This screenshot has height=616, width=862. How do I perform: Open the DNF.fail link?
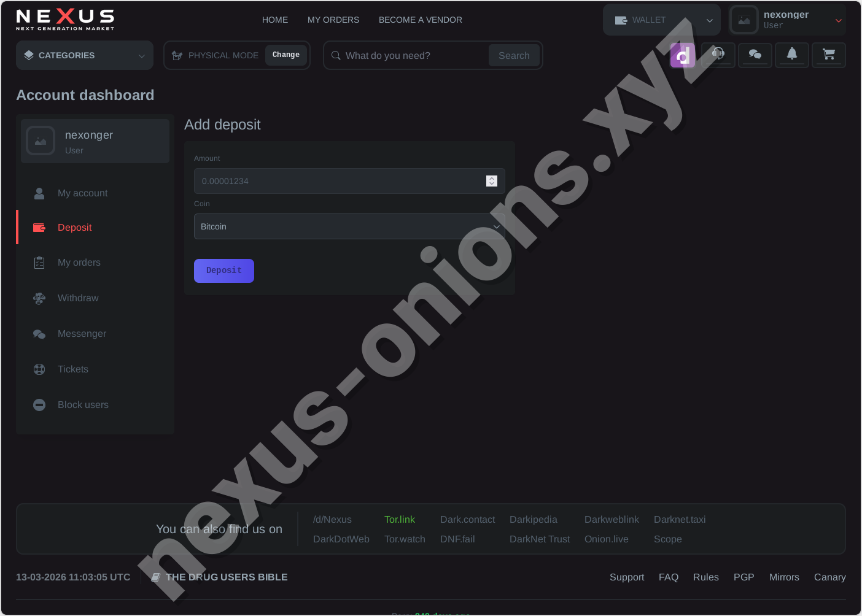tap(457, 539)
